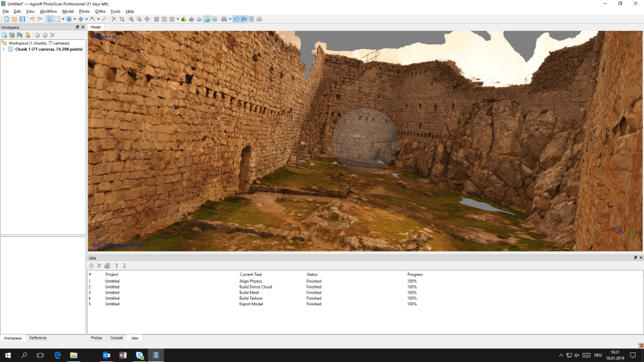644x362 pixels.
Task: Open the selection tool dropdown arrow
Action: [63, 19]
